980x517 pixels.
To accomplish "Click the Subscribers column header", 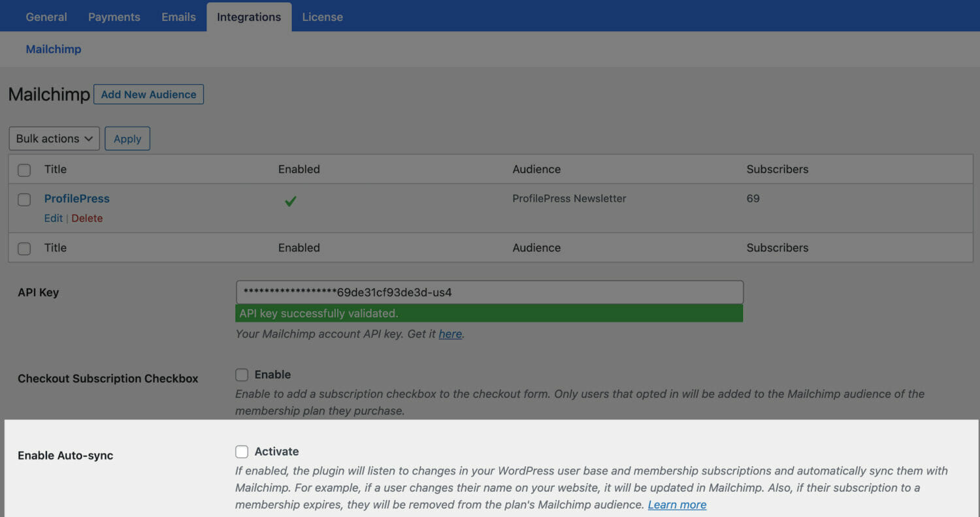I will [777, 169].
